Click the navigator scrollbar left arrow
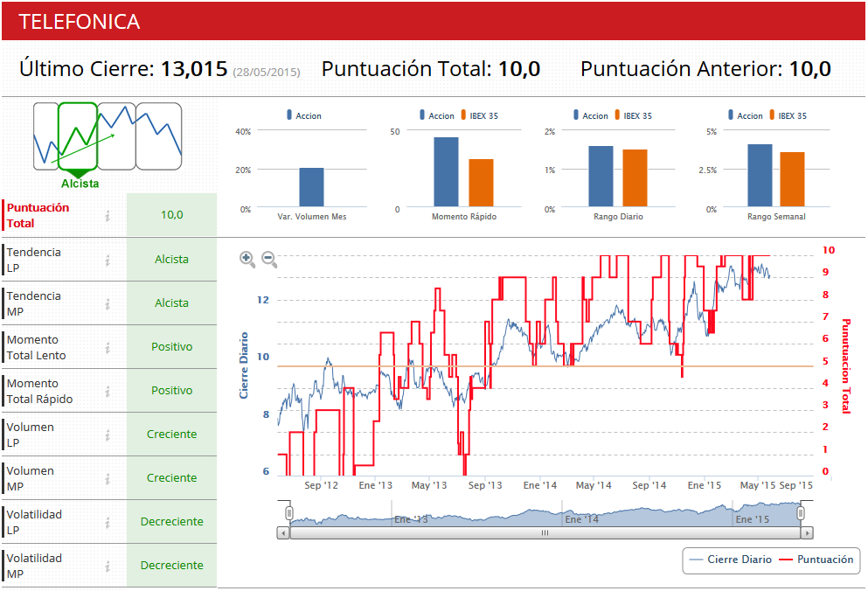 (x=283, y=532)
